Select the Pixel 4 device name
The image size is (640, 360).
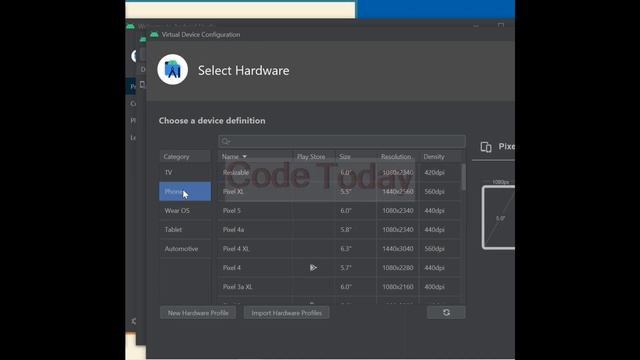pyautogui.click(x=232, y=268)
